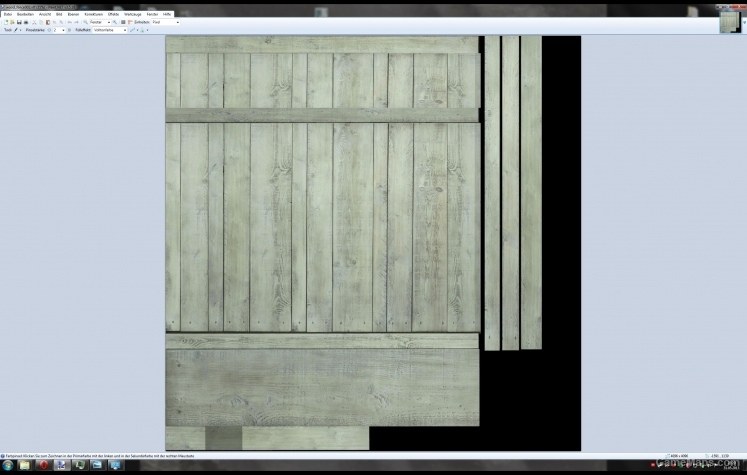Open the Füllstil Vollfarbe dropdown
This screenshot has height=475, width=747.
point(110,30)
